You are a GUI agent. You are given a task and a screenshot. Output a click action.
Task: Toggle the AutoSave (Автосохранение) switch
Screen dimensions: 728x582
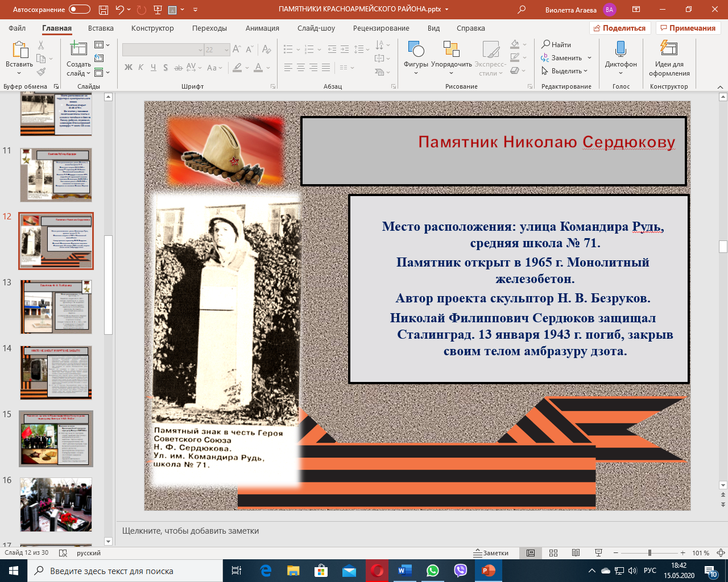(79, 10)
